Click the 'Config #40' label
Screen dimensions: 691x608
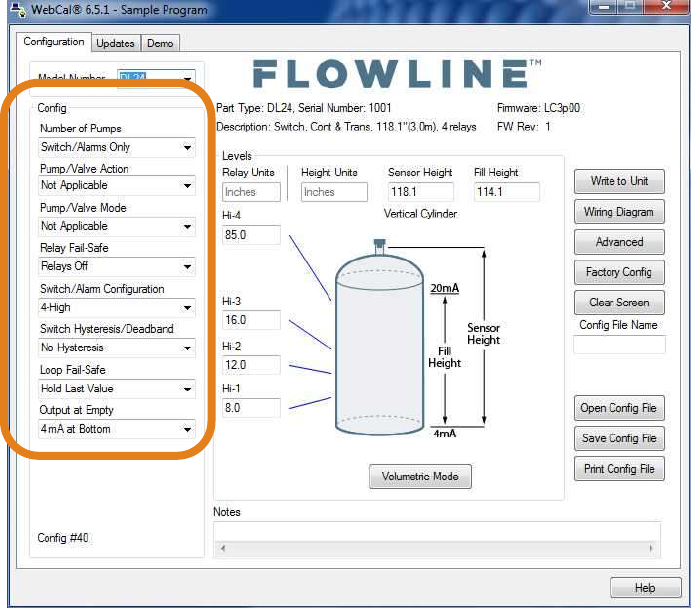pos(63,538)
